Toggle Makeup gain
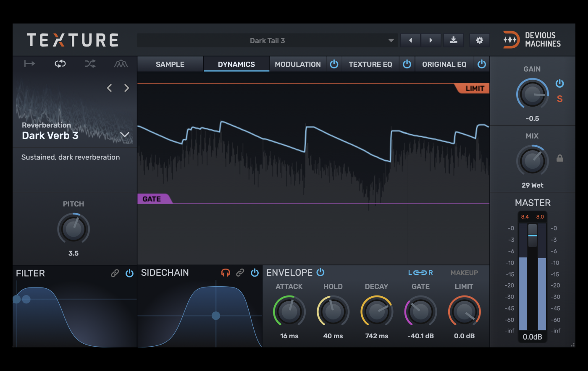 coord(464,273)
